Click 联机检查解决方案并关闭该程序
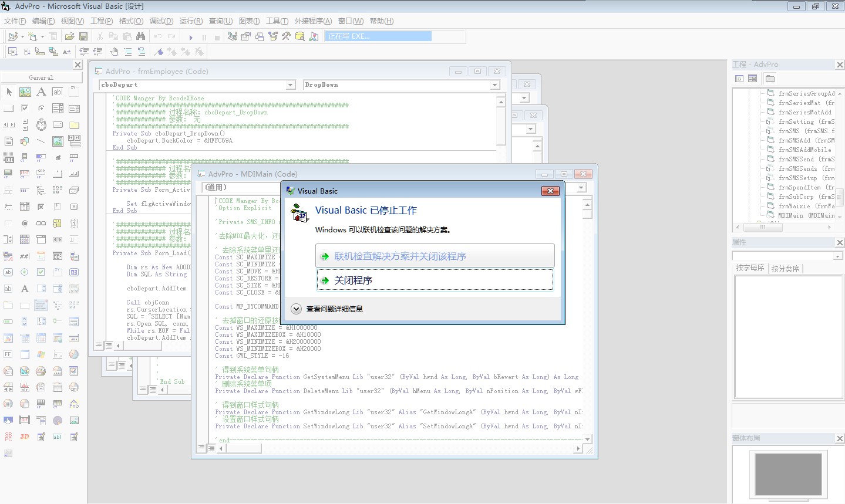 pyautogui.click(x=435, y=256)
